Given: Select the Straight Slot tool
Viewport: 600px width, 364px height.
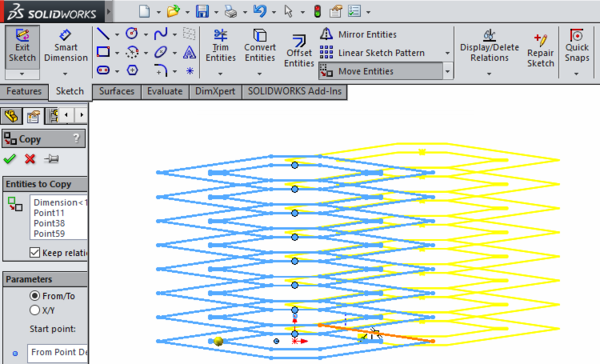Looking at the screenshot, I should (103, 70).
